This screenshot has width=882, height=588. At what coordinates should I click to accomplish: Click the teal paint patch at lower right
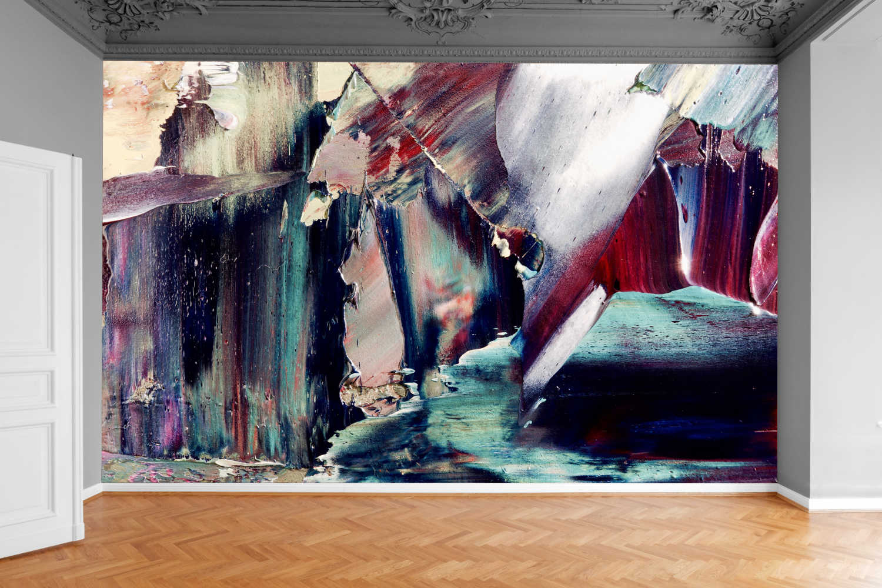click(x=676, y=329)
